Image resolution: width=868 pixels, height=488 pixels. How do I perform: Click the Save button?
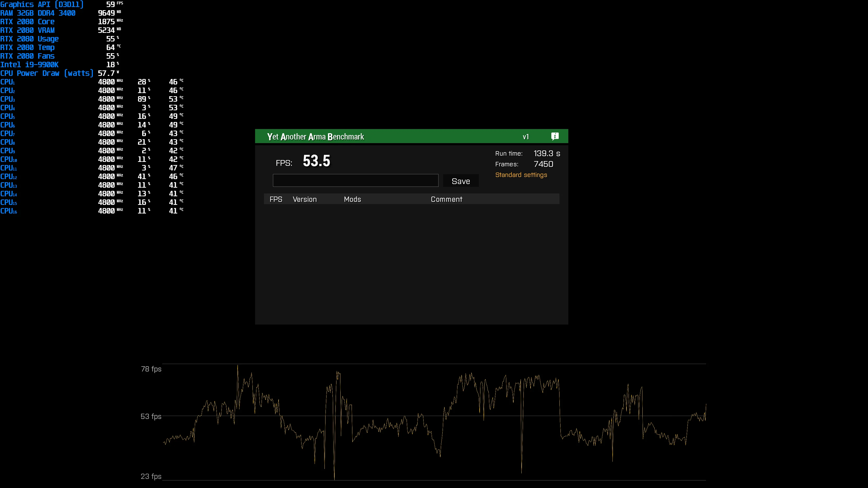(x=461, y=181)
